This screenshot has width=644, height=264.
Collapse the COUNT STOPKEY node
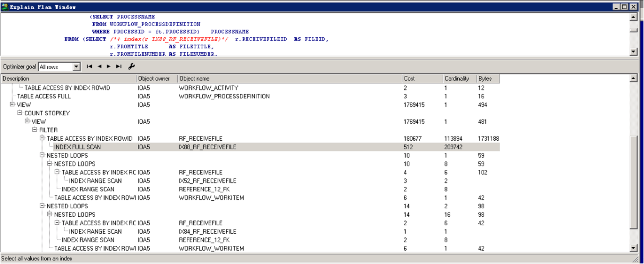19,113
